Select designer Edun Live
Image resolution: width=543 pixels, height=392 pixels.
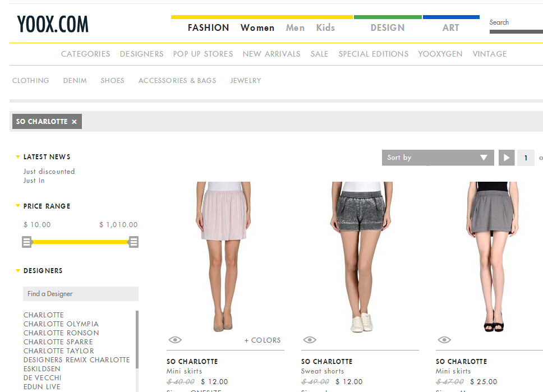42,387
